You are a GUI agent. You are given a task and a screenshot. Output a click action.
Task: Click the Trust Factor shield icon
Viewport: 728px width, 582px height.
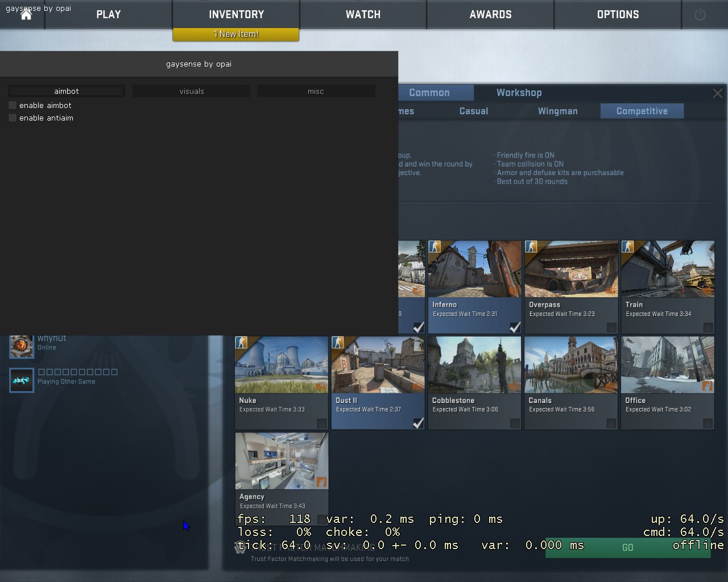240,547
